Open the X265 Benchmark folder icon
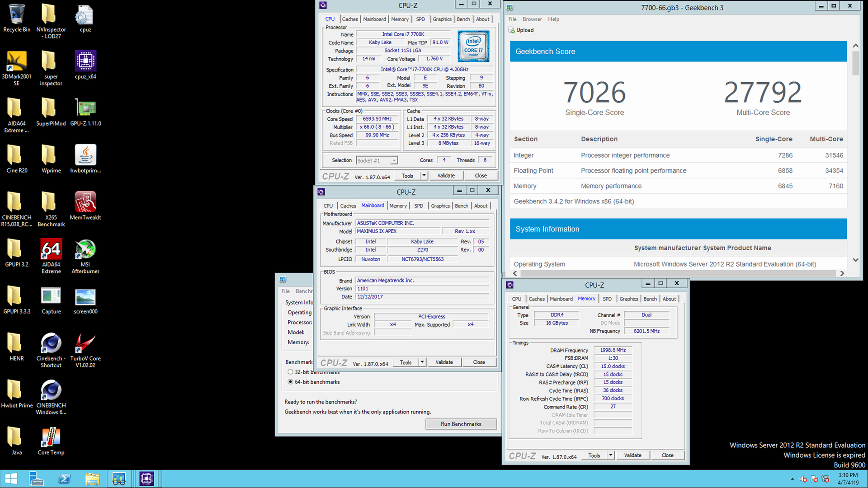 click(51, 209)
